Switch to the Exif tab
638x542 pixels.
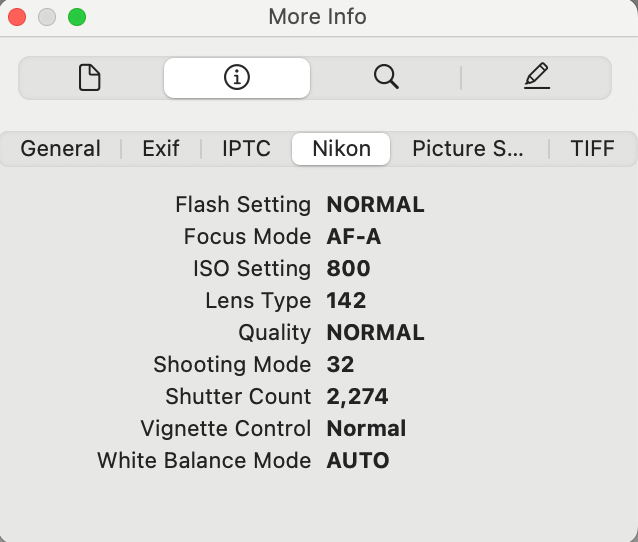(161, 149)
